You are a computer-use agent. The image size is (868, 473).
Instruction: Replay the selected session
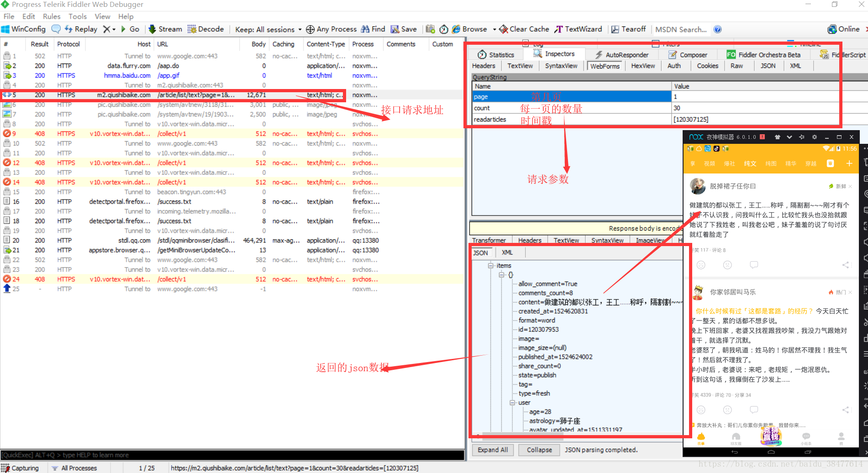tap(81, 29)
